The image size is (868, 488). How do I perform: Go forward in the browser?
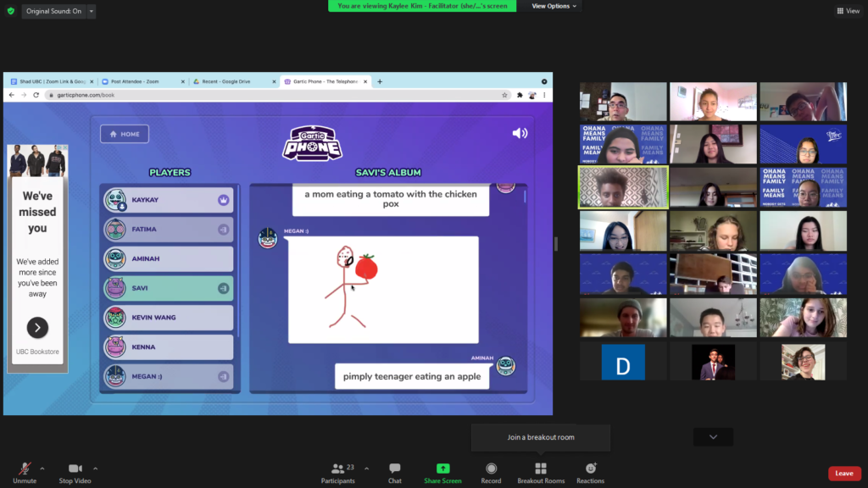24,95
